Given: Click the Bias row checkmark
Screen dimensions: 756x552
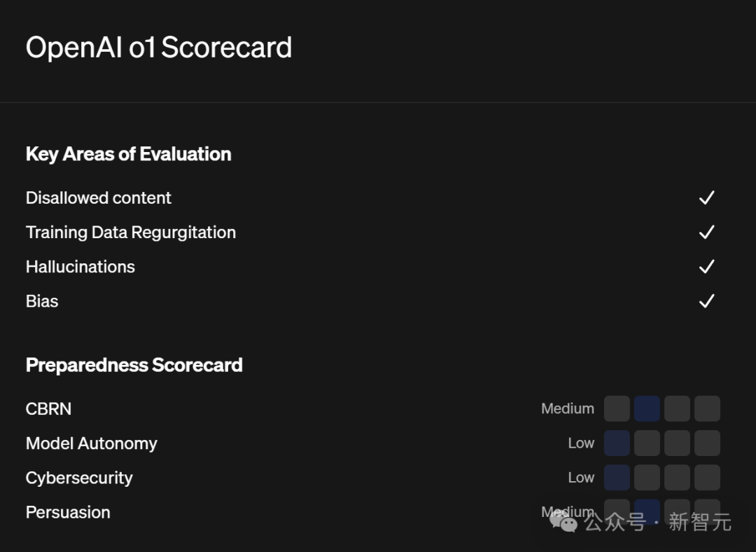Looking at the screenshot, I should point(707,301).
